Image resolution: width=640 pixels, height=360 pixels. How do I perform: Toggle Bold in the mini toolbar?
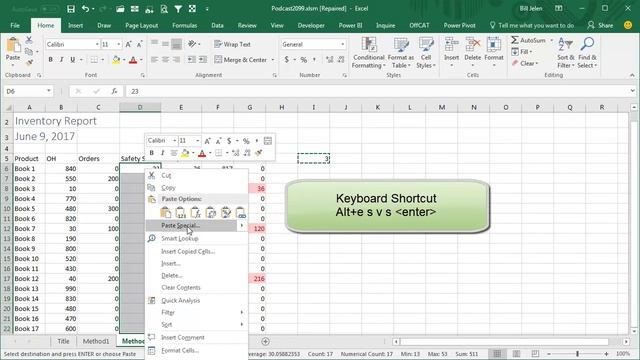151,153
